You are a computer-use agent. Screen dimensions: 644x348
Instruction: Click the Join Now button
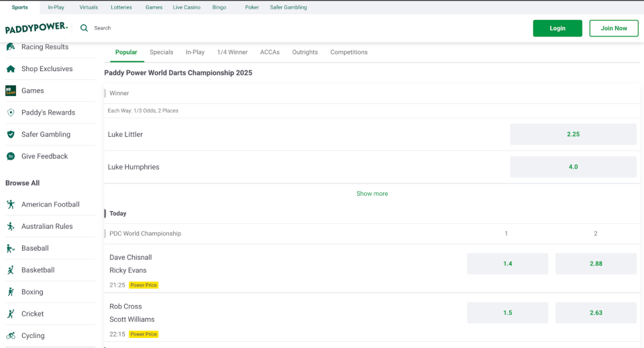614,28
